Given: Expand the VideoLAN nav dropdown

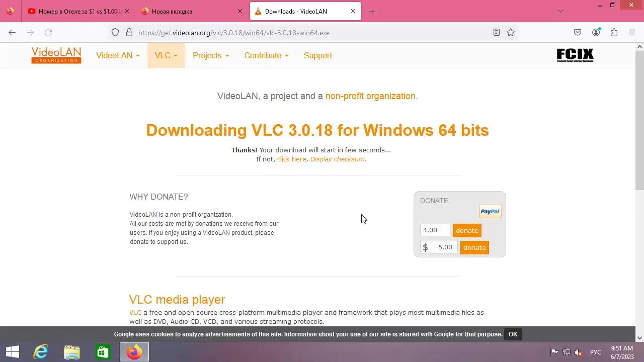Looking at the screenshot, I should (x=118, y=55).
